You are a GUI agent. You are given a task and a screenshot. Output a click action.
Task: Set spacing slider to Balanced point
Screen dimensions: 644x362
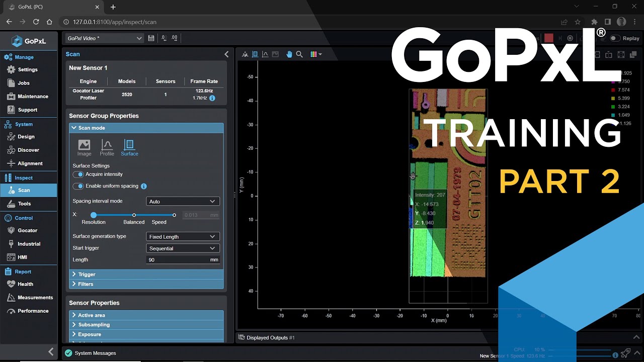coord(134,215)
